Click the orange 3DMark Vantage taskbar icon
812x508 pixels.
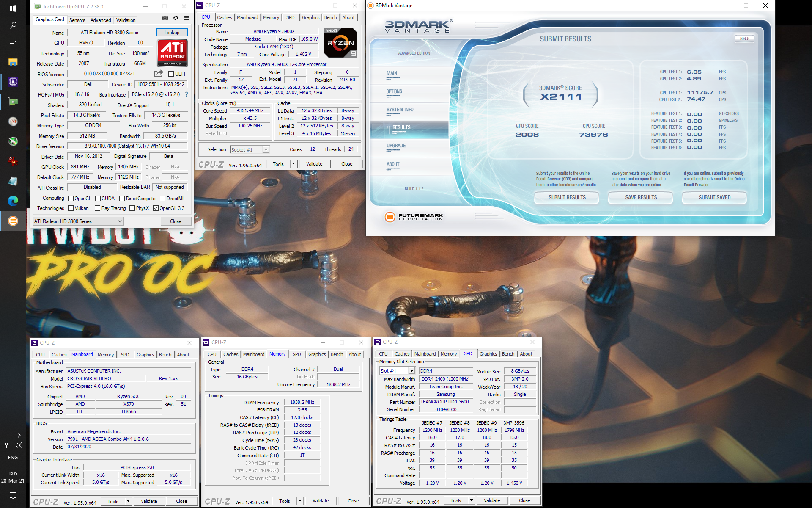pyautogui.click(x=13, y=221)
